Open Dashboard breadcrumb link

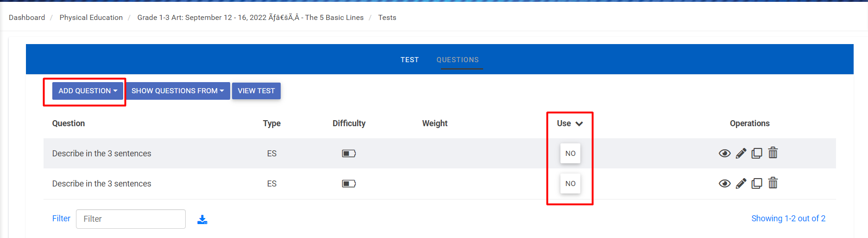tap(27, 18)
